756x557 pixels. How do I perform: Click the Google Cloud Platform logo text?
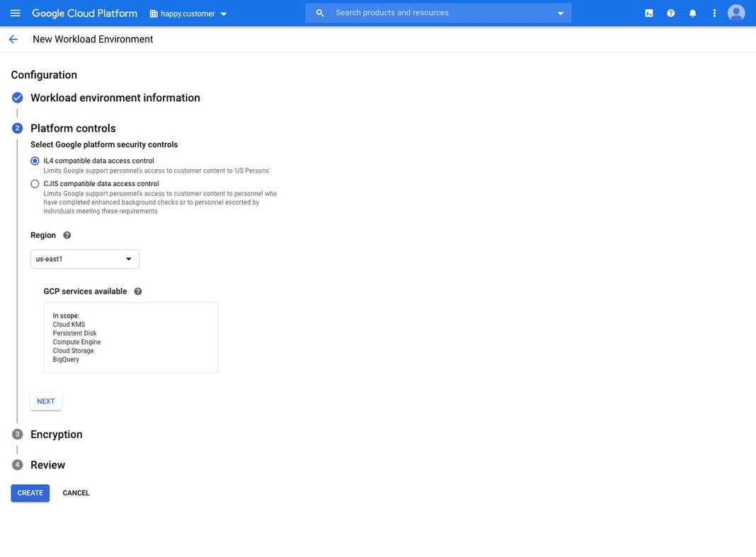tap(84, 13)
